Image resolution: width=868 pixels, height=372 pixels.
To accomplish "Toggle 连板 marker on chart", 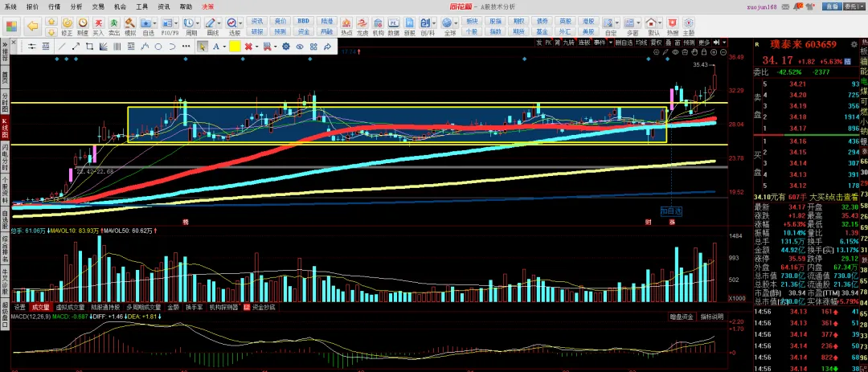I will [584, 42].
